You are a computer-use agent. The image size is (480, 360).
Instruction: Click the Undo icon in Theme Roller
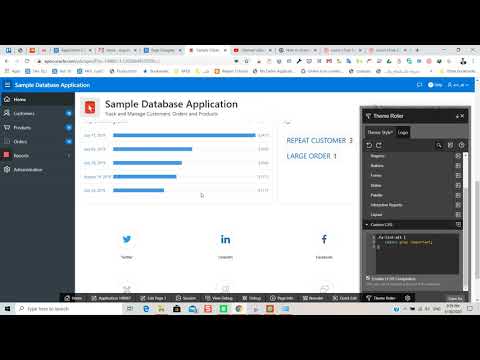[x=369, y=145]
